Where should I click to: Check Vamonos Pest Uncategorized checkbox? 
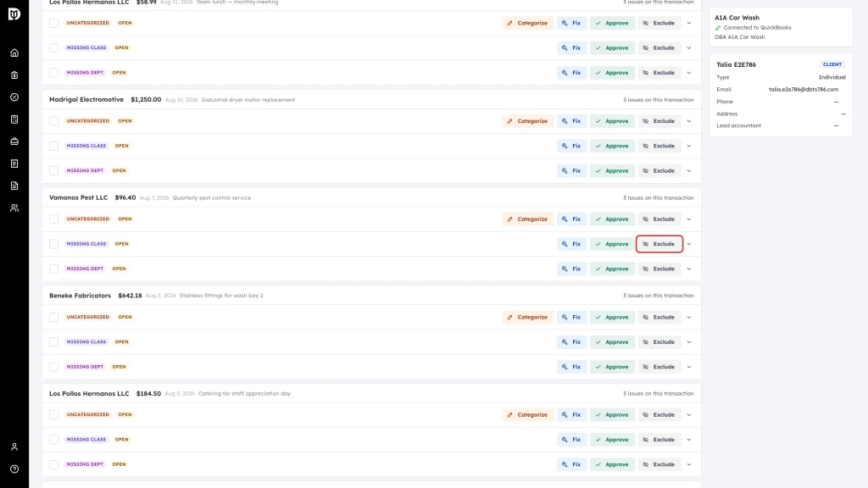[53, 219]
